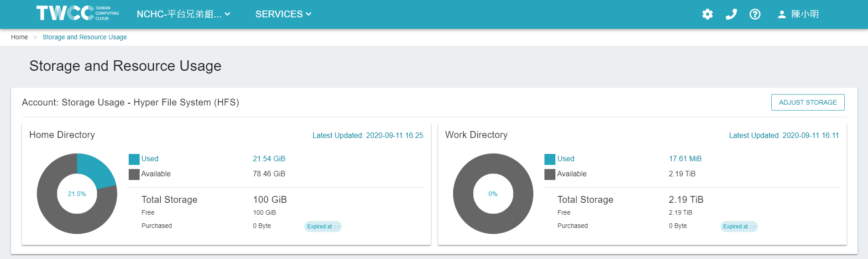This screenshot has height=259, width=868.
Task: Click Work Directory Expired at badge
Action: click(739, 227)
